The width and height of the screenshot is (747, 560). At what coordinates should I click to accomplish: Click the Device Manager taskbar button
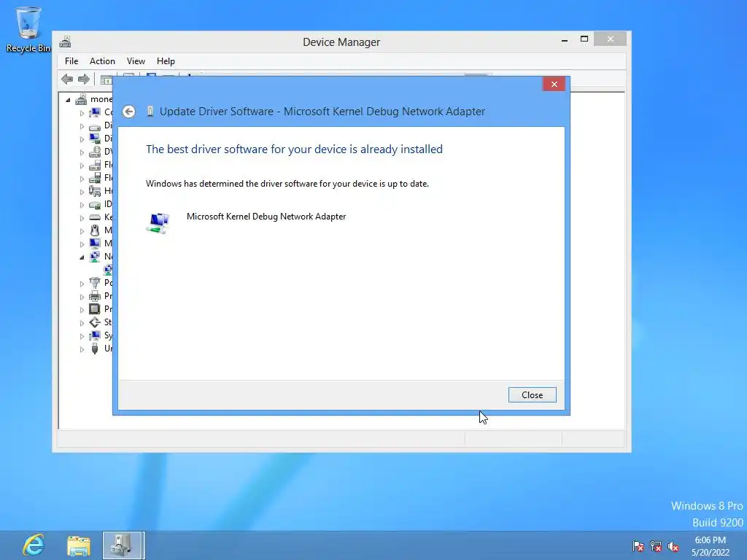(123, 545)
